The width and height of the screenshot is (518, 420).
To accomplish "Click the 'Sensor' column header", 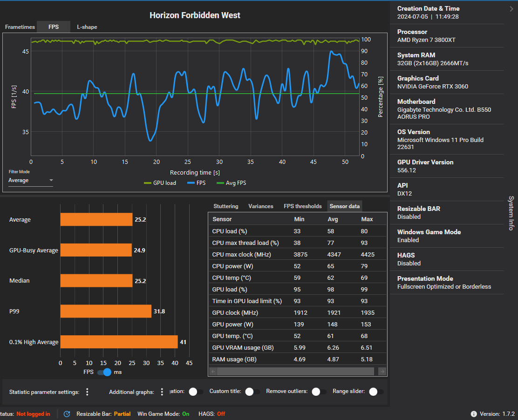I will coord(222,219).
